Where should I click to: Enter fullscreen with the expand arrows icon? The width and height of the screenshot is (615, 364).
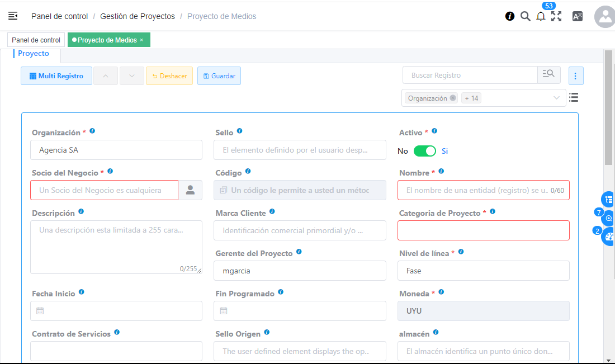click(x=556, y=17)
